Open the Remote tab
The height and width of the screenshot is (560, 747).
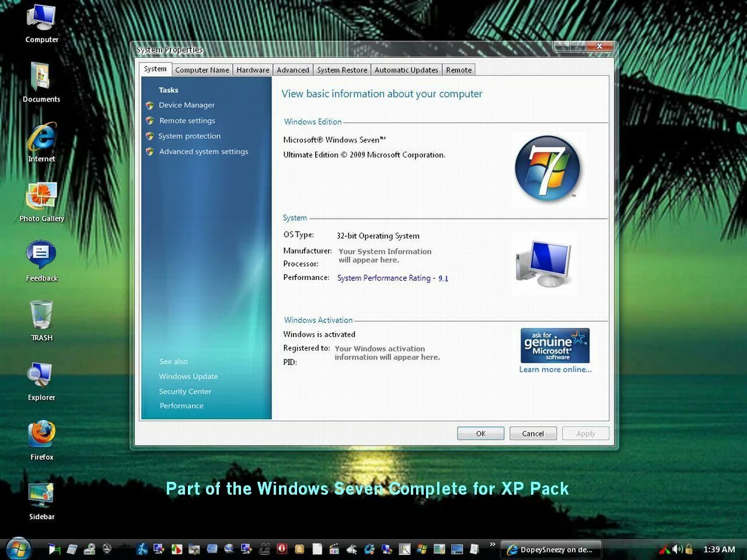[459, 70]
